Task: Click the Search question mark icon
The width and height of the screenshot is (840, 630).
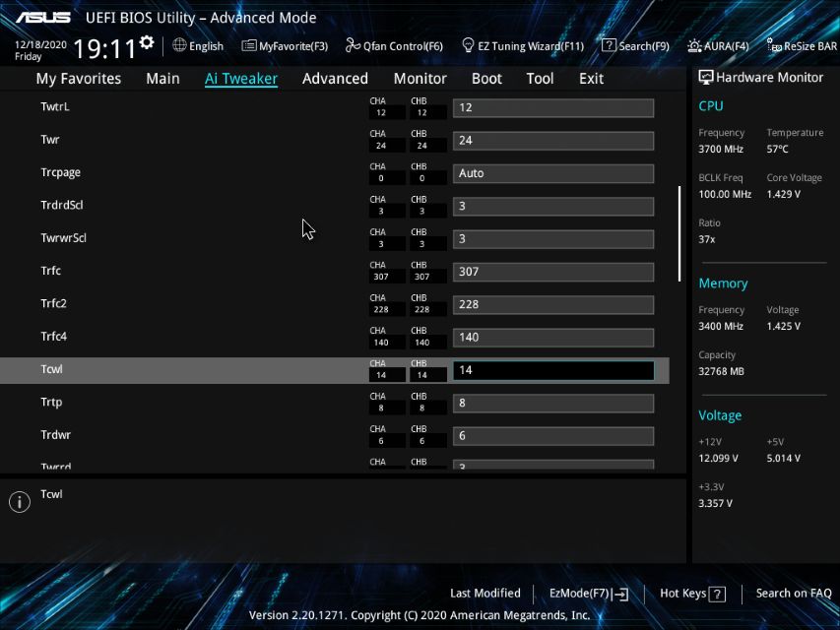Action: pyautogui.click(x=609, y=45)
